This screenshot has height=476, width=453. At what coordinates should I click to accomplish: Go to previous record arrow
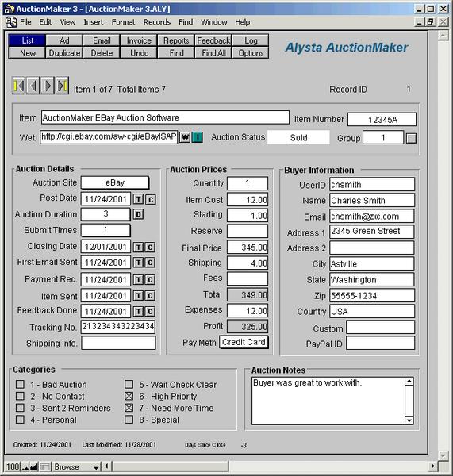coord(33,86)
